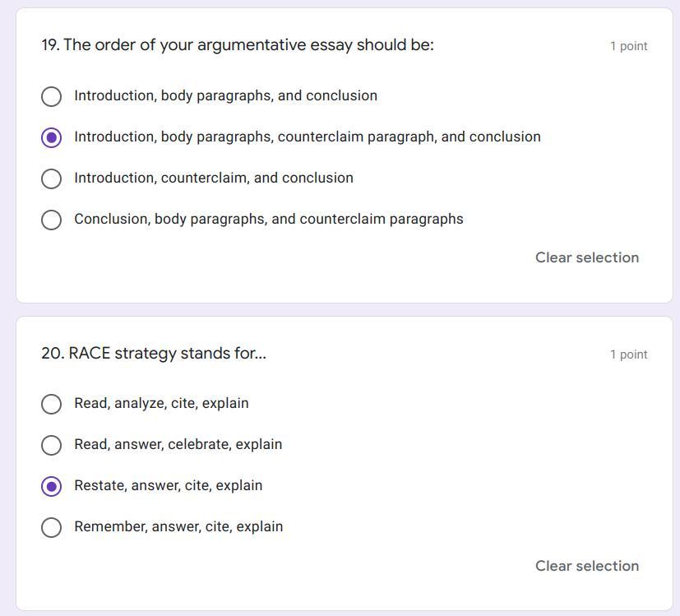Click selected radio circle for the counterclaim paragraph option
680x616 pixels.
coord(51,137)
